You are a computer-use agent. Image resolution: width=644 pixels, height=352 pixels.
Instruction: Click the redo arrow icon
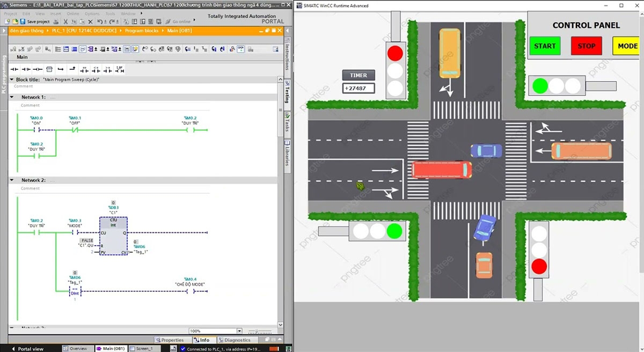coord(112,21)
